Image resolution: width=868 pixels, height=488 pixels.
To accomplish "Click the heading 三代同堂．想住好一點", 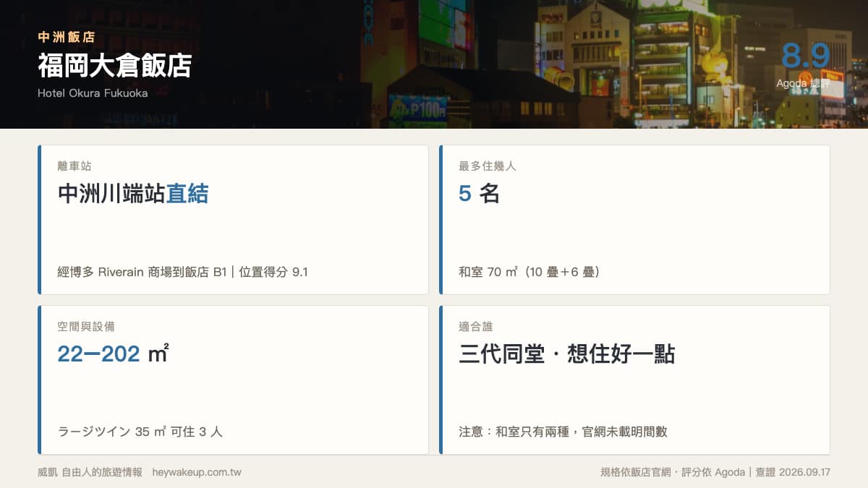I will click(x=567, y=354).
